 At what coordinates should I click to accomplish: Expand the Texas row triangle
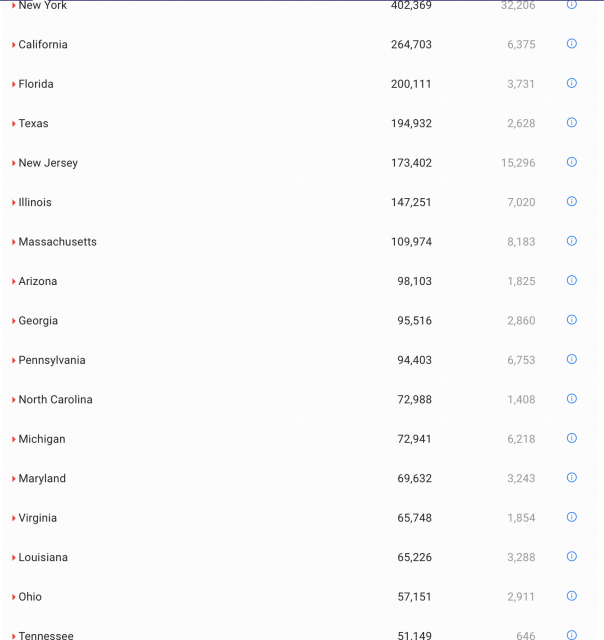14,124
